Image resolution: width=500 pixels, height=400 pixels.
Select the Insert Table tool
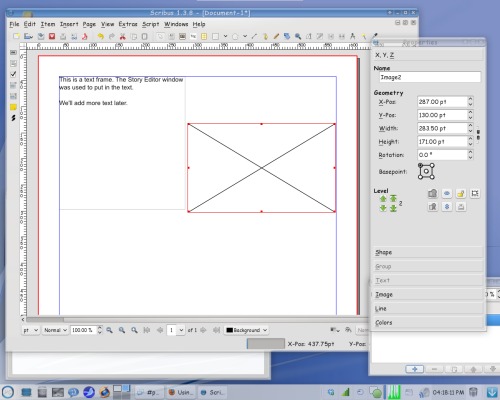coord(204,36)
